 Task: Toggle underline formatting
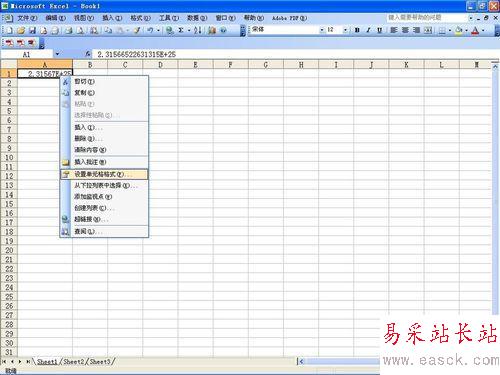(379, 30)
